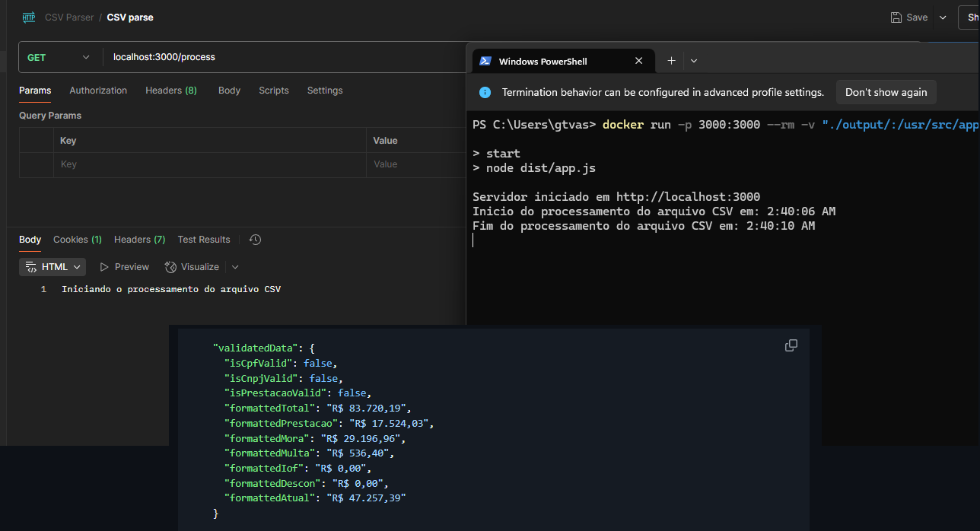This screenshot has height=531, width=980.
Task: Open the Scripts tab
Action: coord(274,91)
